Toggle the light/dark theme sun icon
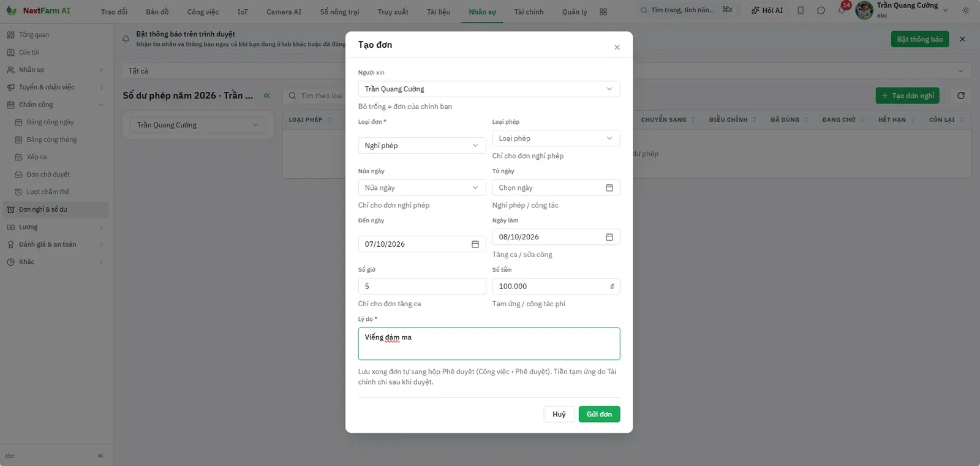980x466 pixels. 965,10
